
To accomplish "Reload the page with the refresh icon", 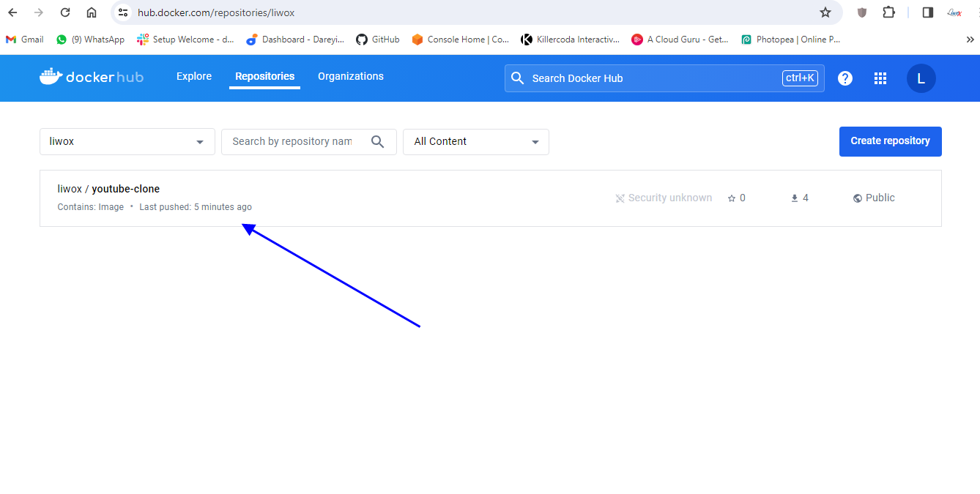I will tap(65, 12).
